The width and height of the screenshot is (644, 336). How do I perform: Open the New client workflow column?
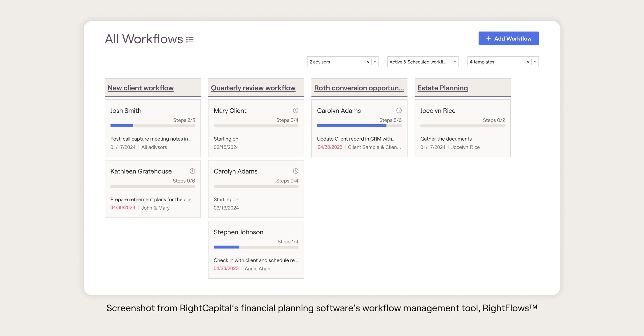click(141, 88)
